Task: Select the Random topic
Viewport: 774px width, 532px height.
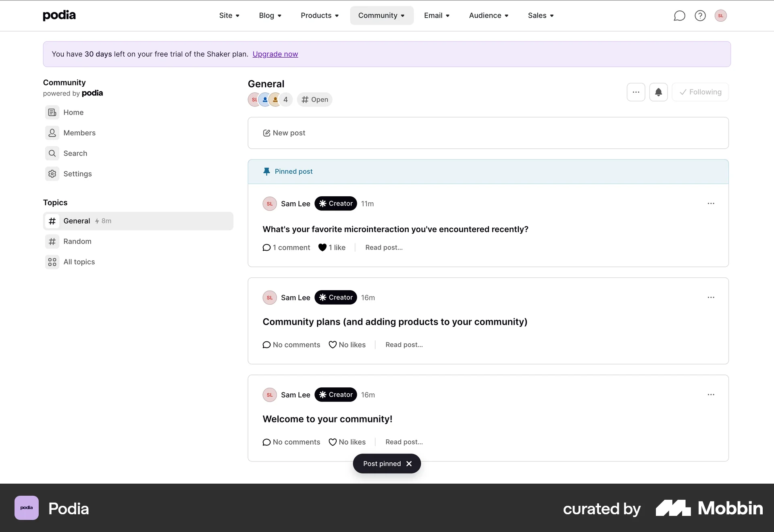Action: coord(77,241)
